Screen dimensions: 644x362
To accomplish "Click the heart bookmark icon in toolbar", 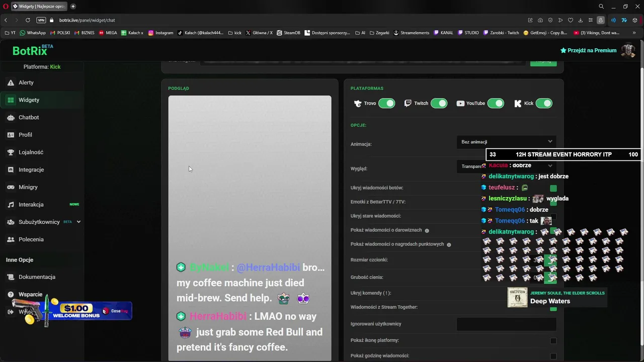I will tap(571, 20).
